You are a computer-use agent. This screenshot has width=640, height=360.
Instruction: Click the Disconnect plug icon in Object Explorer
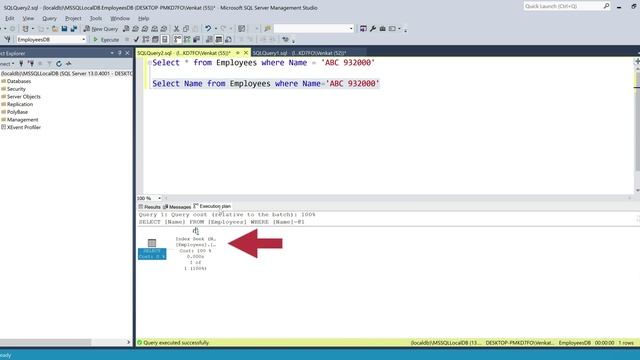coord(31,64)
